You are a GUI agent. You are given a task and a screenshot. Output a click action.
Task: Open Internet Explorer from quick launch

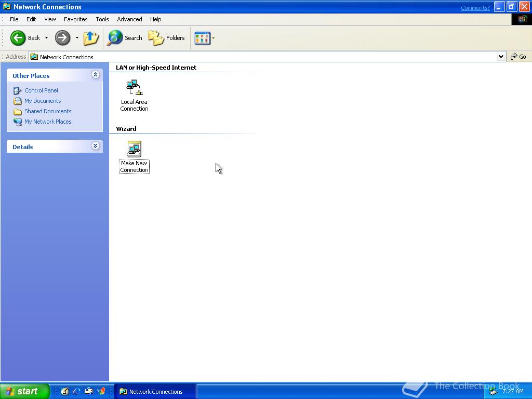point(76,391)
